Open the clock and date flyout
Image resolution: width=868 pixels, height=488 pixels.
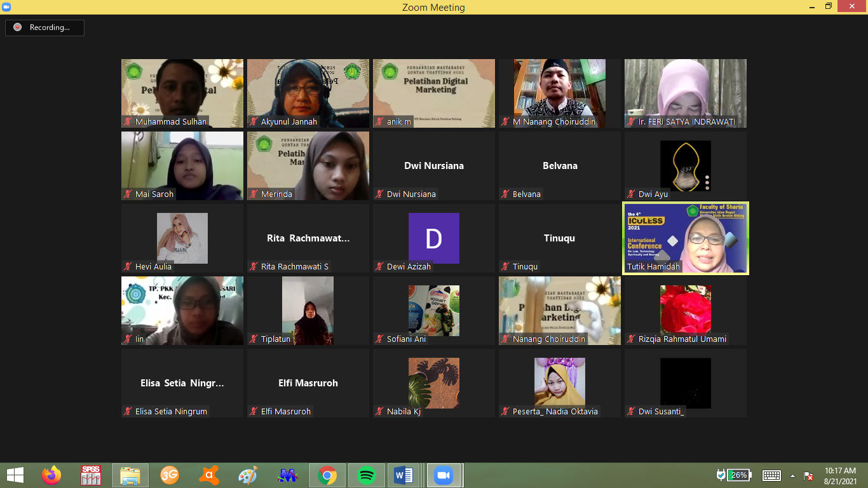tap(839, 475)
